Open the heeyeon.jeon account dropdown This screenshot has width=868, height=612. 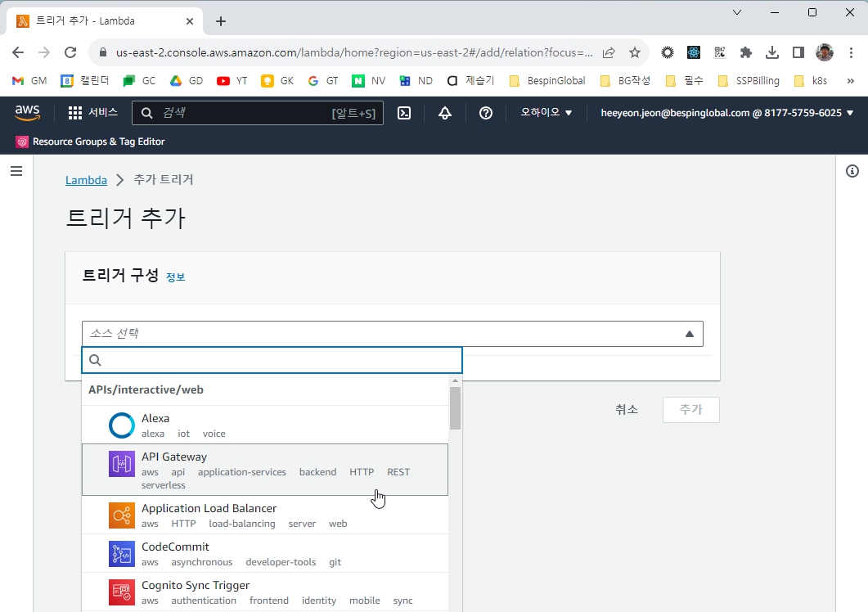tap(726, 113)
